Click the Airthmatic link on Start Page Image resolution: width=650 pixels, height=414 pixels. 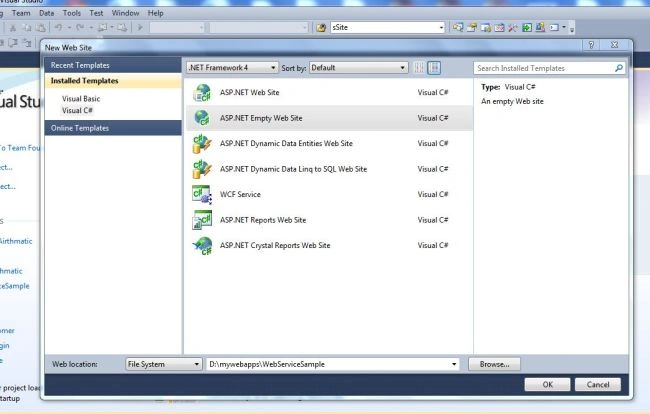(x=16, y=241)
